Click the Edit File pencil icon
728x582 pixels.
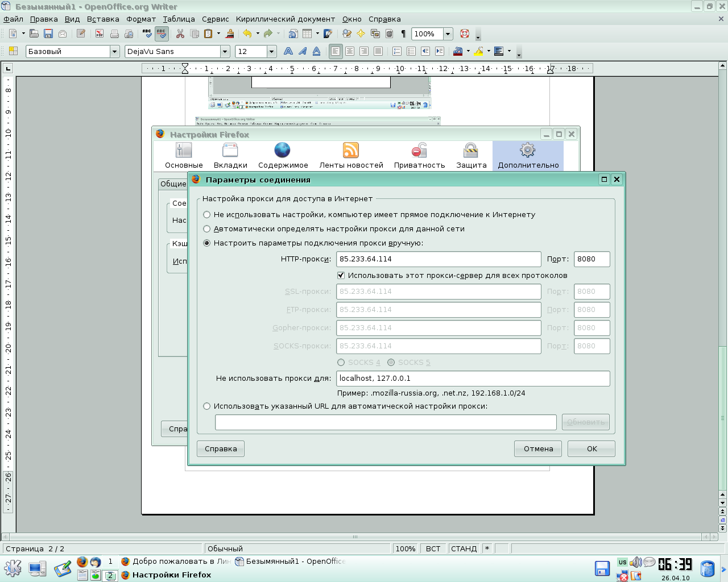point(81,34)
